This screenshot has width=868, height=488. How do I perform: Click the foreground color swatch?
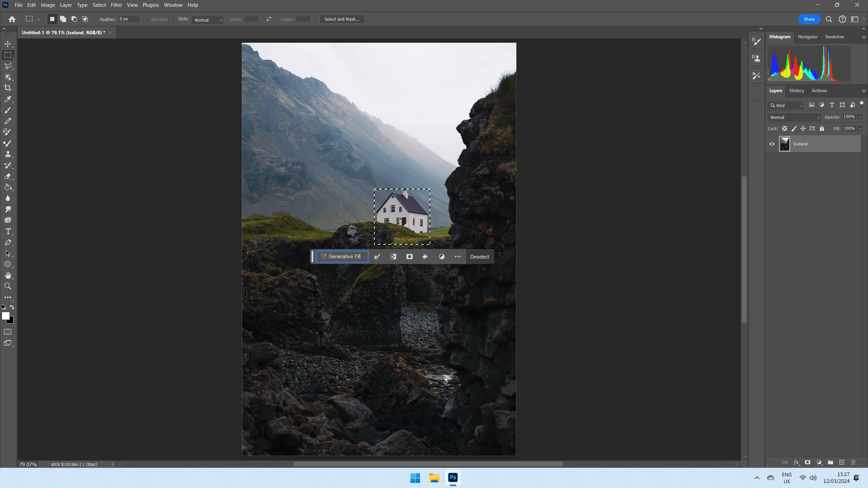point(5,316)
